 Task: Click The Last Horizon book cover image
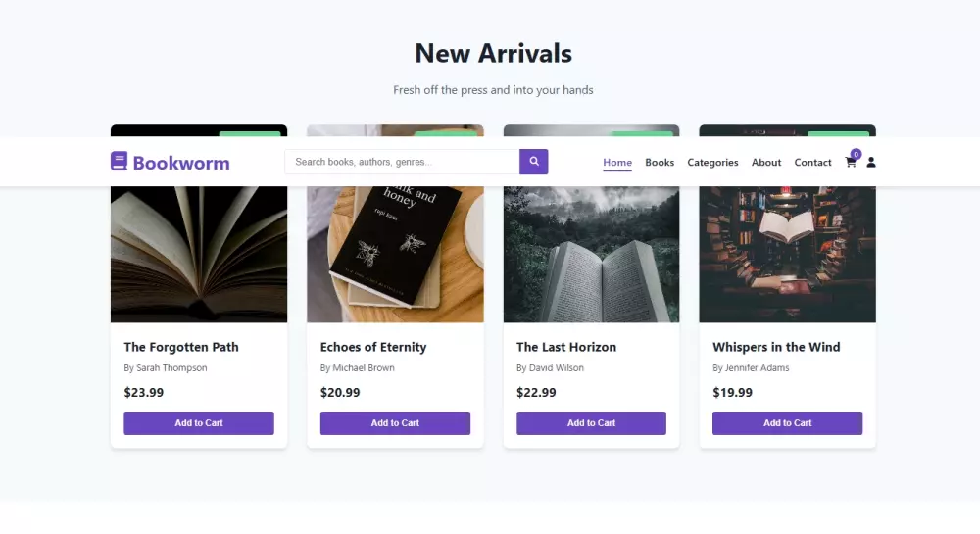coord(591,254)
